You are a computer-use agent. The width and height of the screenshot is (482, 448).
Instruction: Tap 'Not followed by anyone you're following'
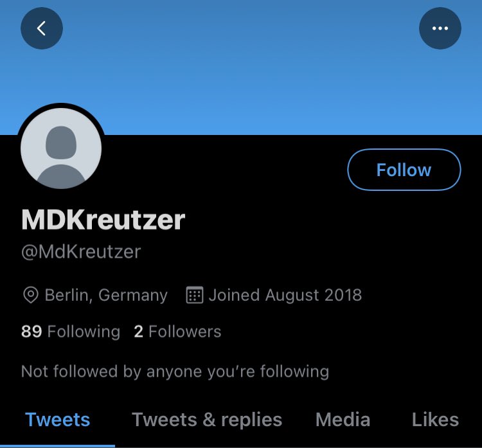coord(175,372)
